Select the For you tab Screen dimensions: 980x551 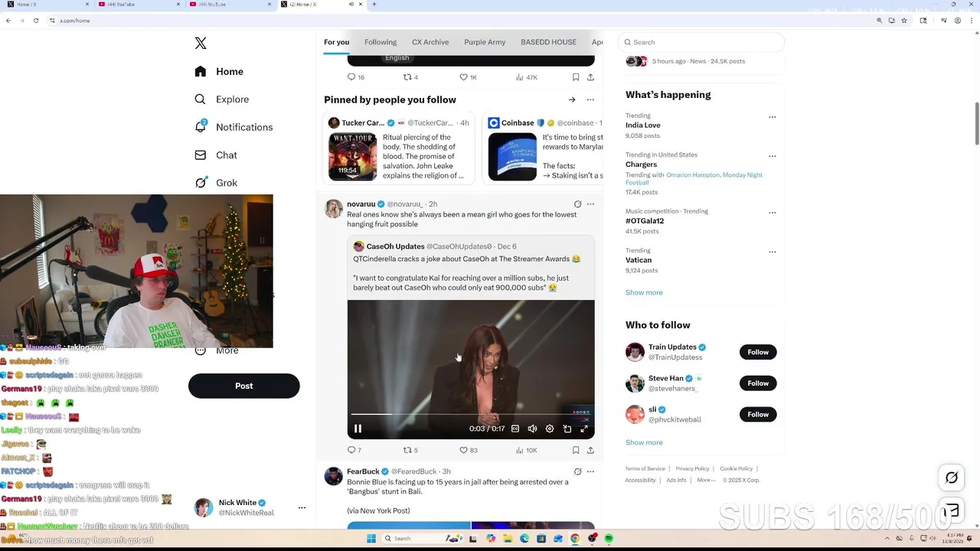point(336,42)
